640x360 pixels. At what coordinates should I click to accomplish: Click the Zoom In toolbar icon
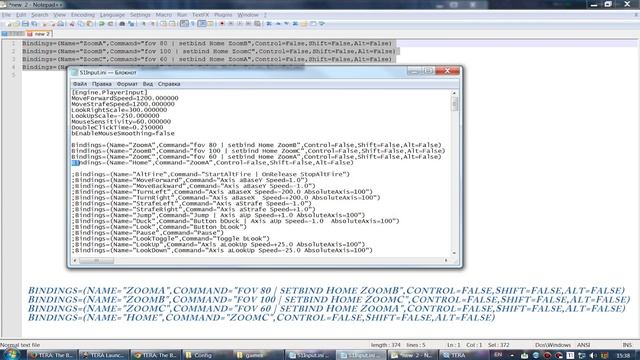click(144, 24)
